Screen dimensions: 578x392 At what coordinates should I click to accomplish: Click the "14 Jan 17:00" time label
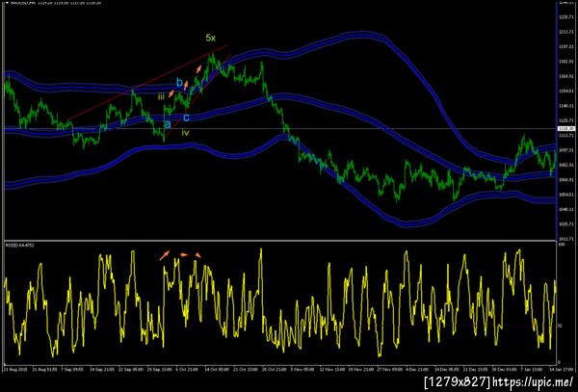click(x=563, y=369)
